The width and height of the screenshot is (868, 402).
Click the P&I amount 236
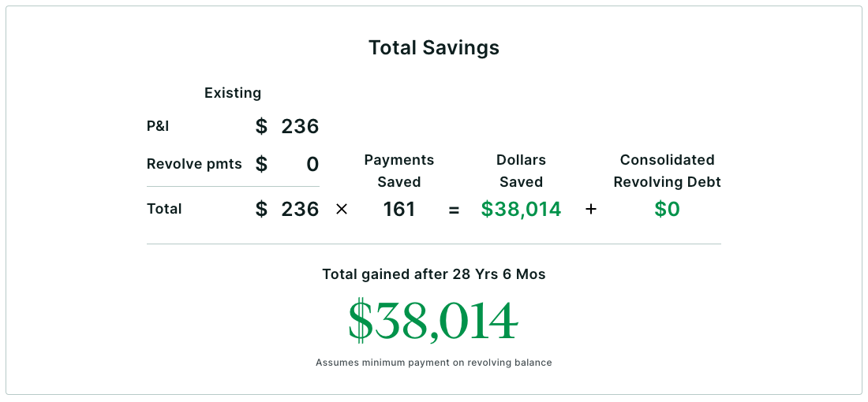click(300, 127)
